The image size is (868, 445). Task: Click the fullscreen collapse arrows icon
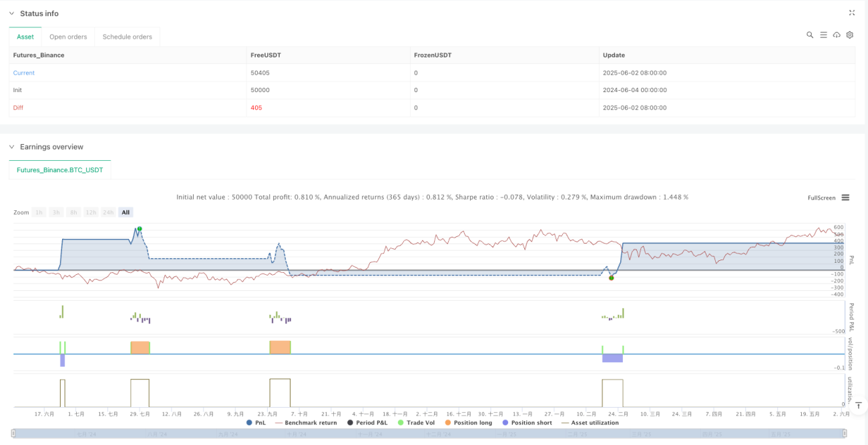pyautogui.click(x=852, y=13)
